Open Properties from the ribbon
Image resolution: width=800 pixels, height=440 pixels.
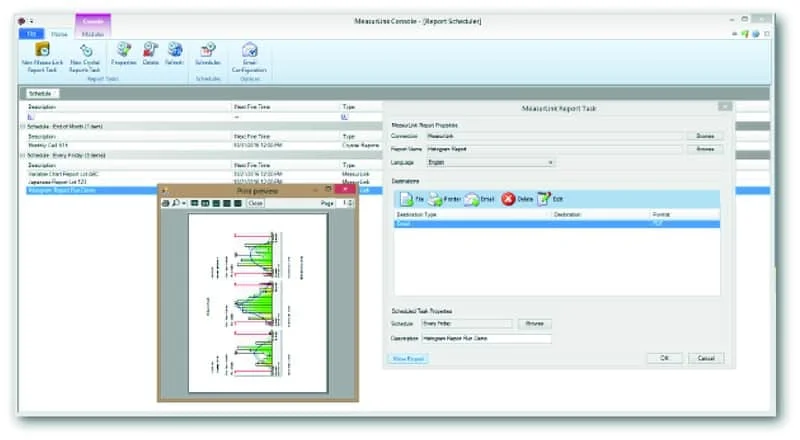click(x=123, y=54)
